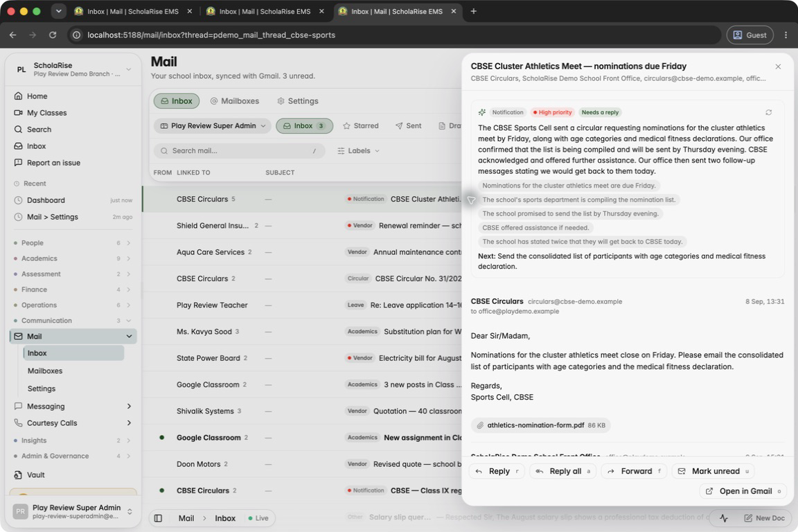Open Mailboxes under Mail in the sidebar

pos(74,371)
